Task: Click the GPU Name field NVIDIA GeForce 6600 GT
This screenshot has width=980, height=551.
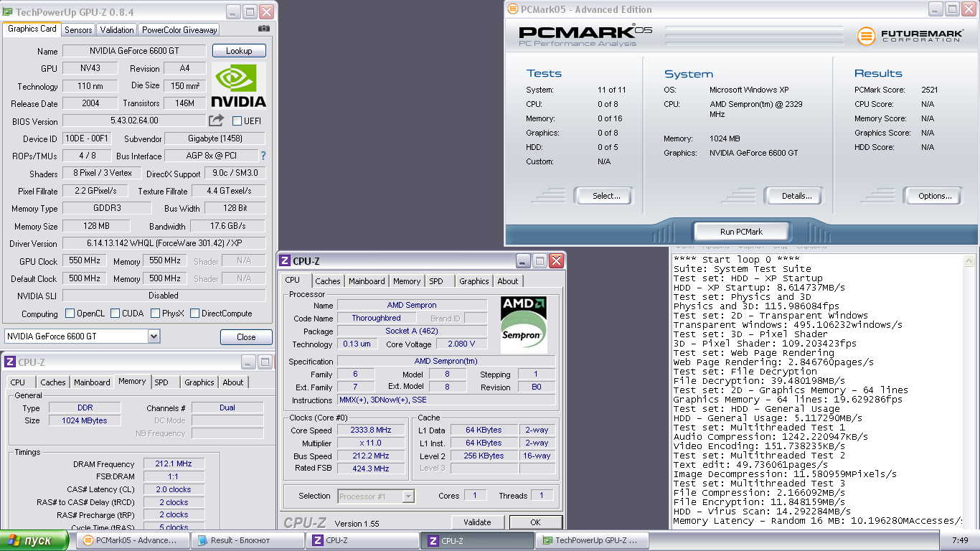Action: pyautogui.click(x=134, y=51)
